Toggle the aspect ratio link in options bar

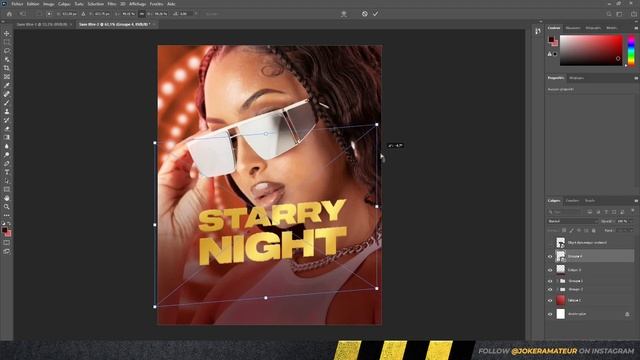click(x=142, y=13)
